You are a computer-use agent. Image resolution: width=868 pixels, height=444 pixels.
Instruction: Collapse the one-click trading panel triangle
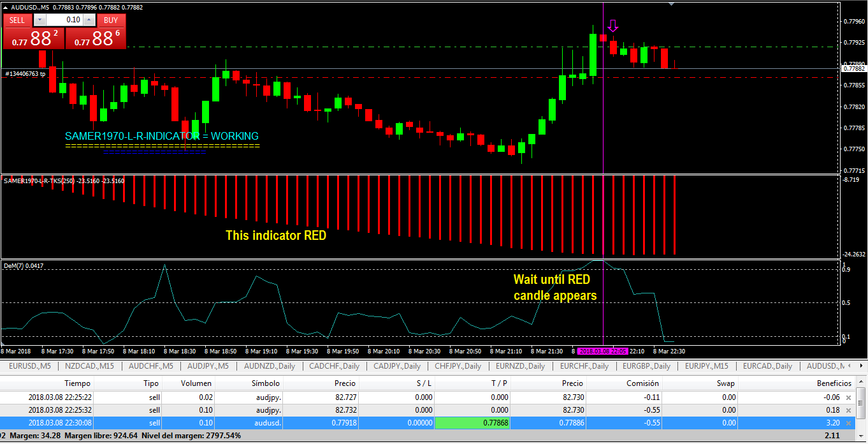tap(6, 7)
